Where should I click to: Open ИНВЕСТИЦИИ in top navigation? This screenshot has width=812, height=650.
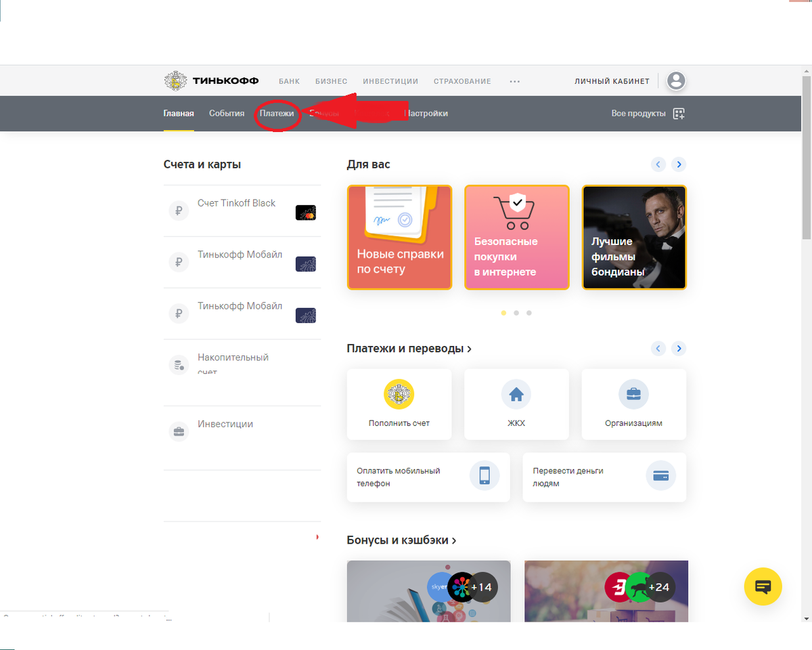coord(390,81)
